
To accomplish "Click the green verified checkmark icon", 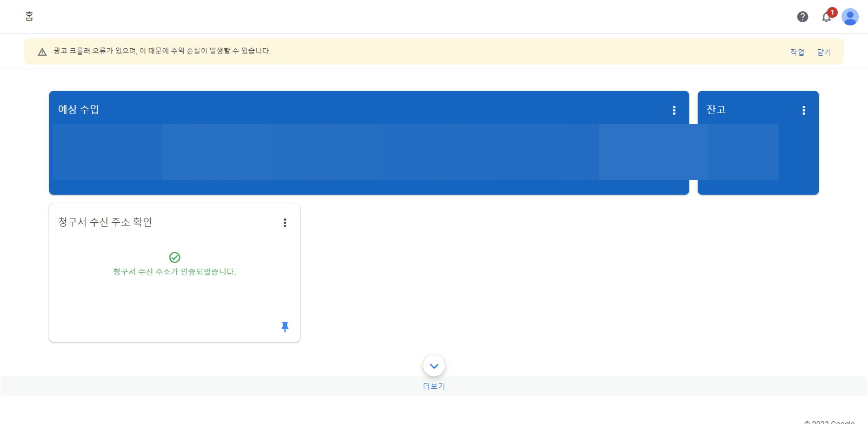I will coord(175,257).
